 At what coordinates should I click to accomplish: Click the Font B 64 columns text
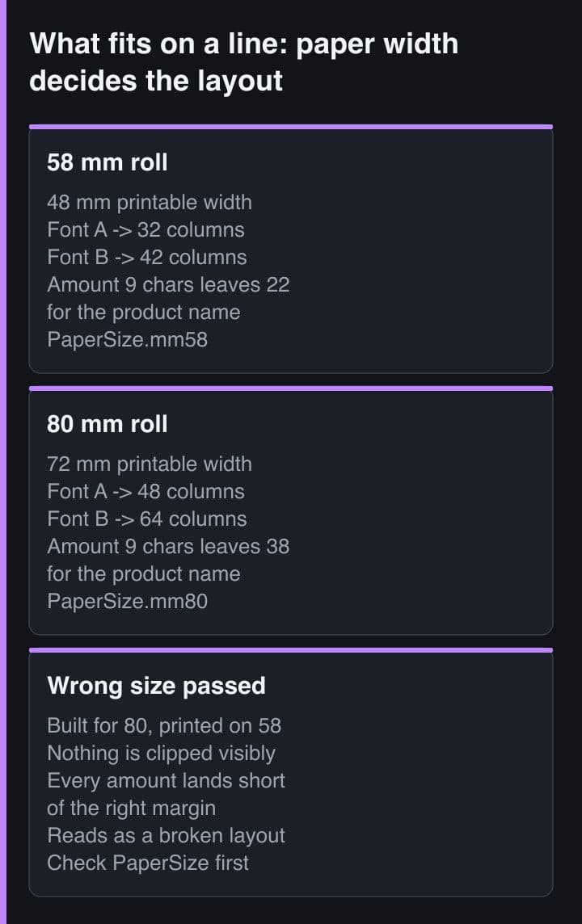pos(147,519)
